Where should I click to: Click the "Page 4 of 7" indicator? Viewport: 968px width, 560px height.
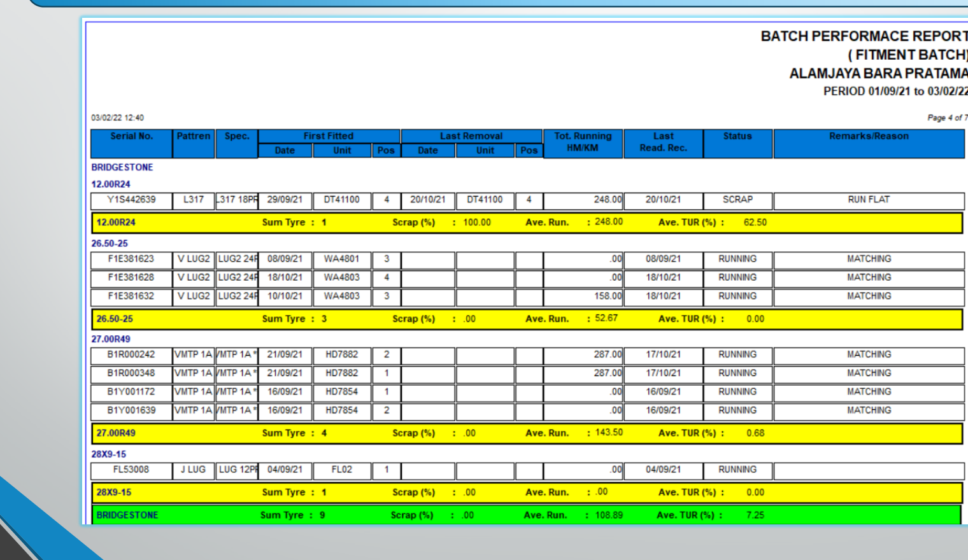click(948, 118)
